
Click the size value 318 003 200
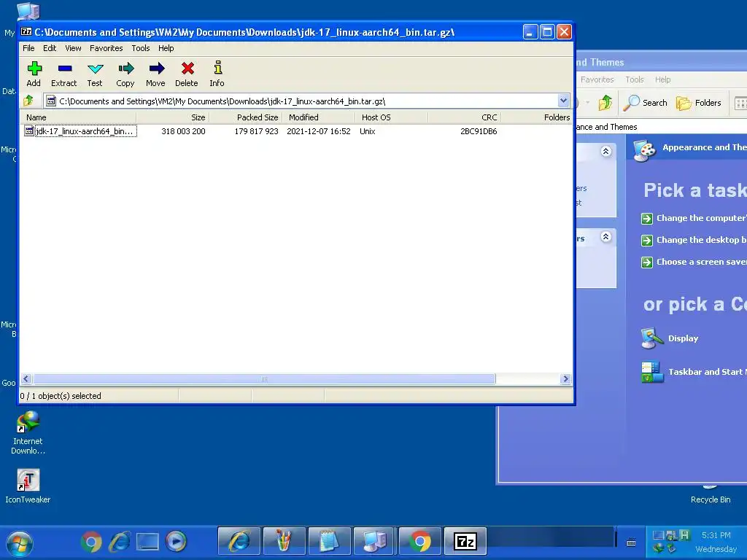click(x=183, y=131)
